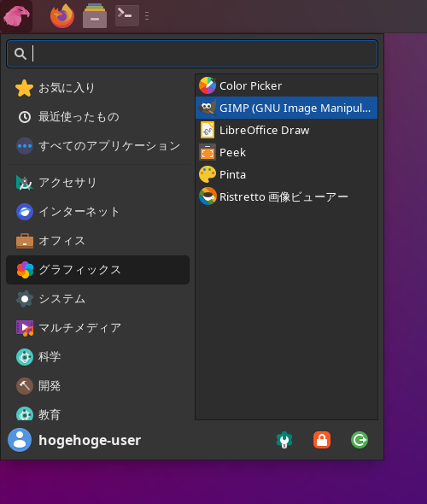Click the three-dots all applications icon
The height and width of the screenshot is (504, 427).
click(25, 146)
